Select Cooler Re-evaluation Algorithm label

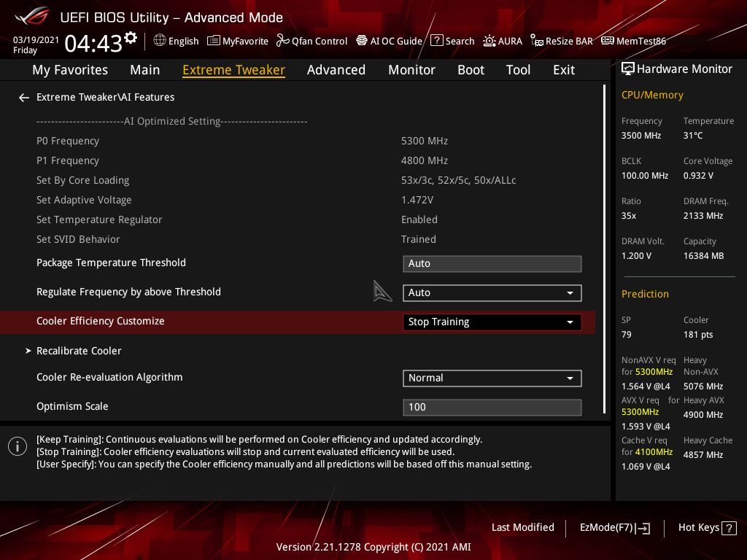109,377
